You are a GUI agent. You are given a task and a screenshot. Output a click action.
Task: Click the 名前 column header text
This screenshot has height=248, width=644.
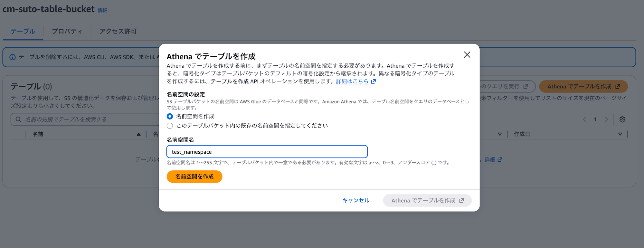click(x=38, y=134)
